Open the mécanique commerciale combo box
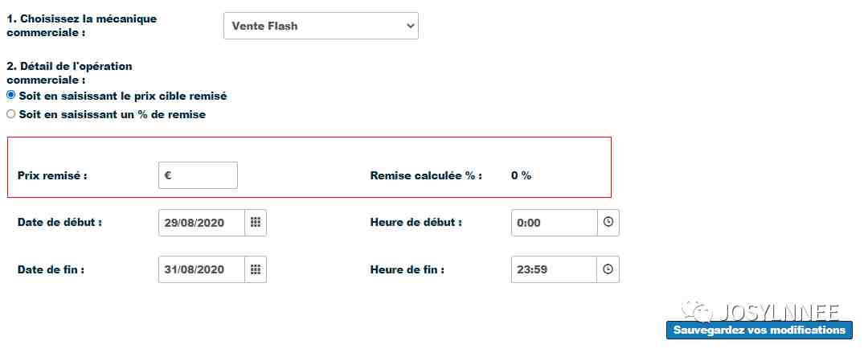This screenshot has width=868, height=349. coord(321,26)
